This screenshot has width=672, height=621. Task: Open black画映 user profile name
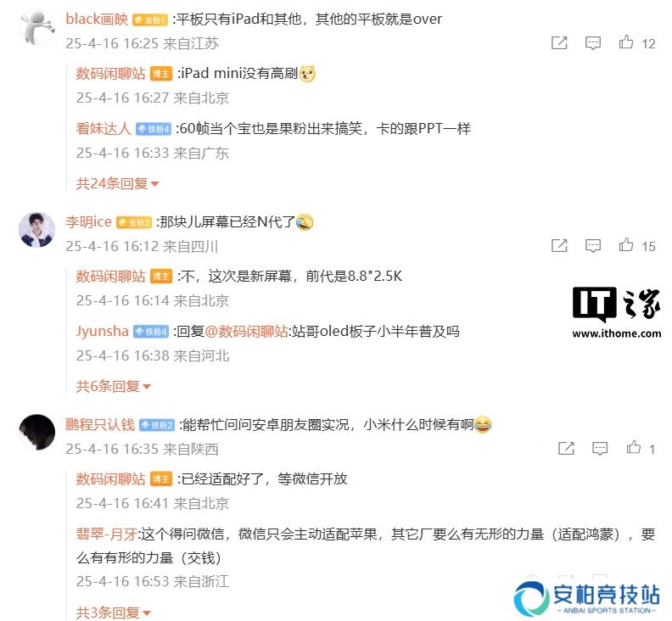click(x=97, y=19)
